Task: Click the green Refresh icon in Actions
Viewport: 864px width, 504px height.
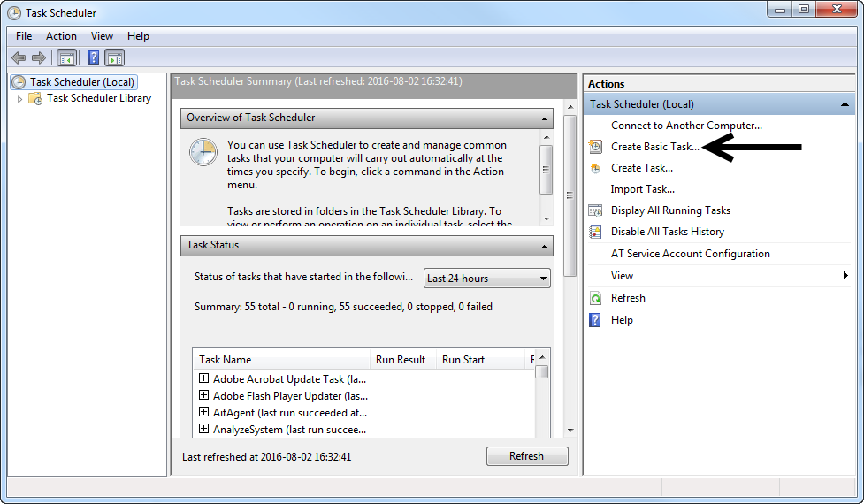Action: pyautogui.click(x=596, y=298)
